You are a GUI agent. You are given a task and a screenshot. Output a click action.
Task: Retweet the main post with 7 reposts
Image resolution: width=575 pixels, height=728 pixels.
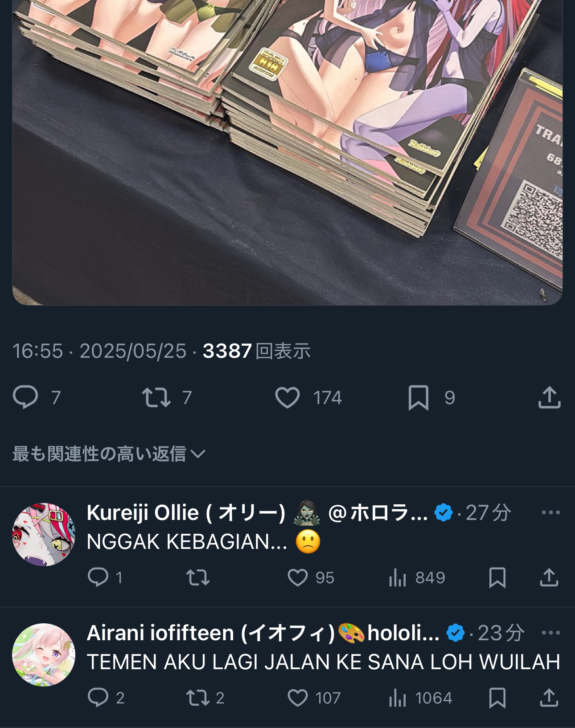156,397
